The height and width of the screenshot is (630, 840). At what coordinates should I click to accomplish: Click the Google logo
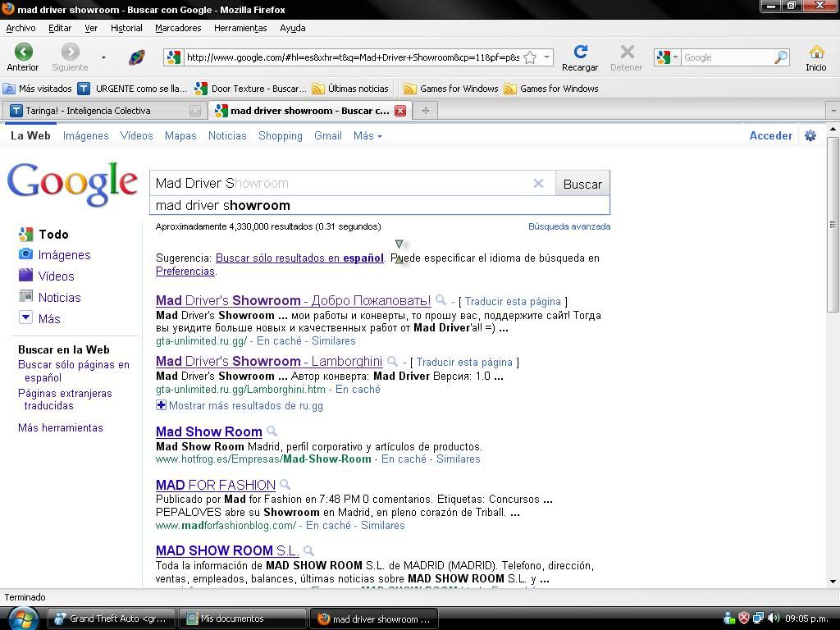click(x=72, y=184)
